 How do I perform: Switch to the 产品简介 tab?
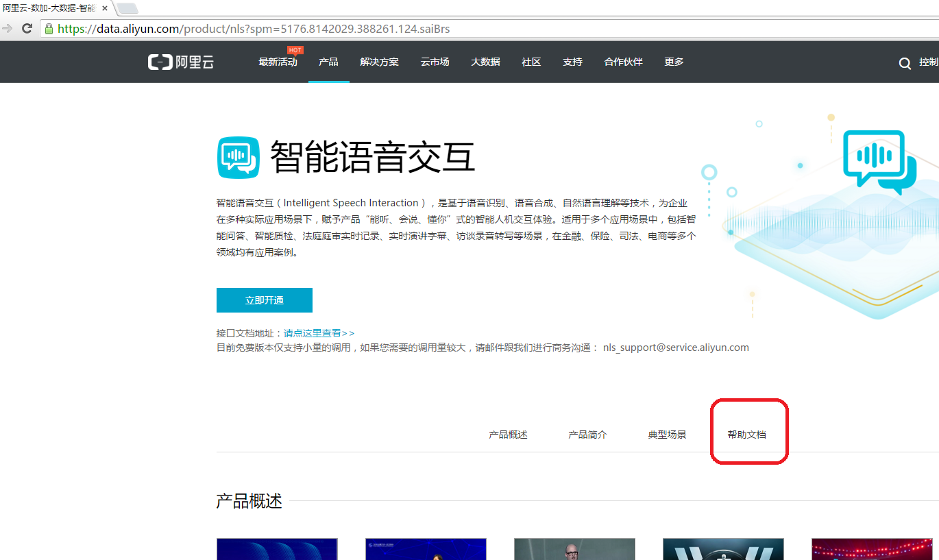click(587, 435)
